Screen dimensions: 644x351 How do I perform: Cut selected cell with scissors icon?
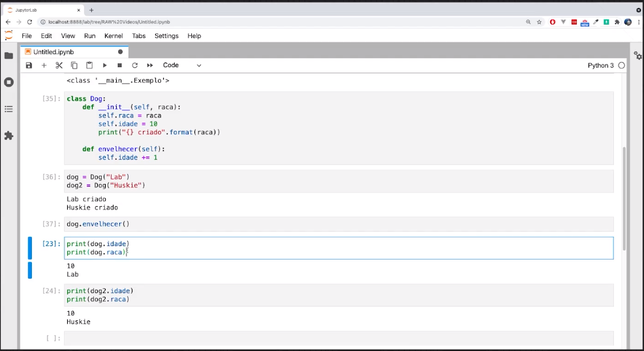point(59,65)
